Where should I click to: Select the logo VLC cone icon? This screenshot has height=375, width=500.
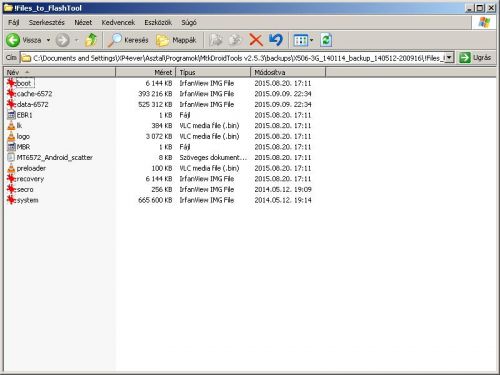[x=11, y=136]
